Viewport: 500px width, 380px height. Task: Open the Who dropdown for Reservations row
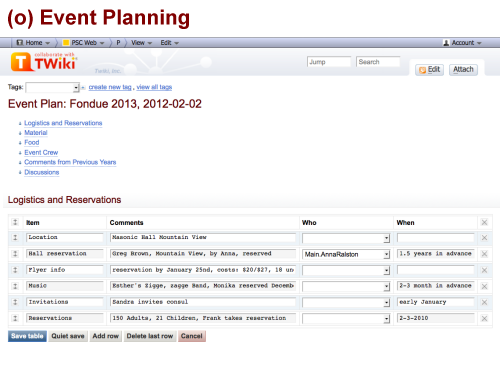[346, 318]
